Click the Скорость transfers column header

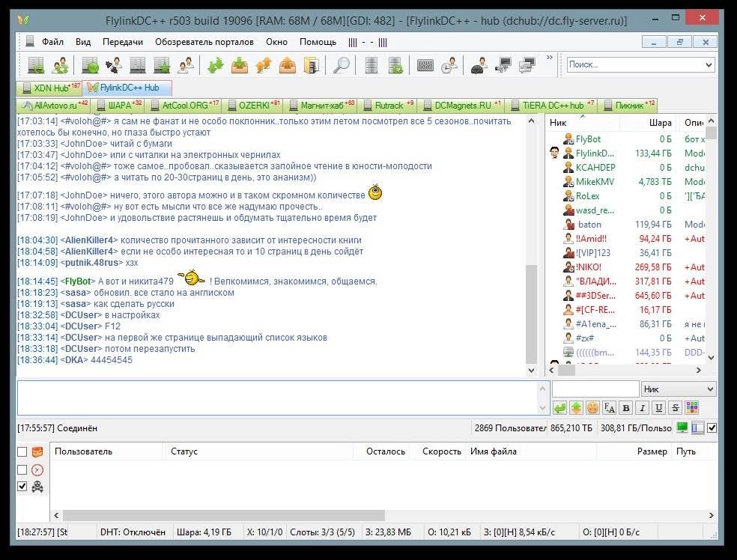pyautogui.click(x=437, y=451)
